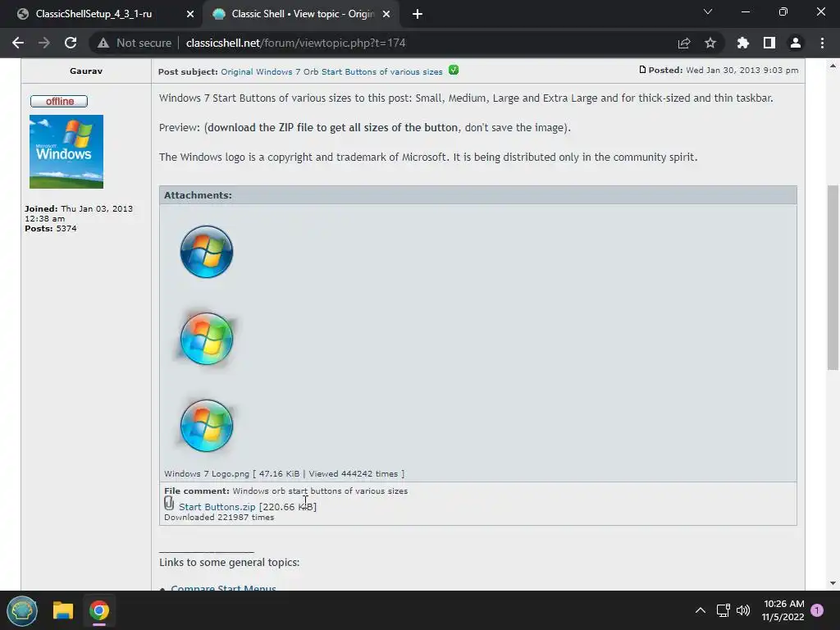
Task: Toggle the Chrome side panel
Action: (x=769, y=43)
